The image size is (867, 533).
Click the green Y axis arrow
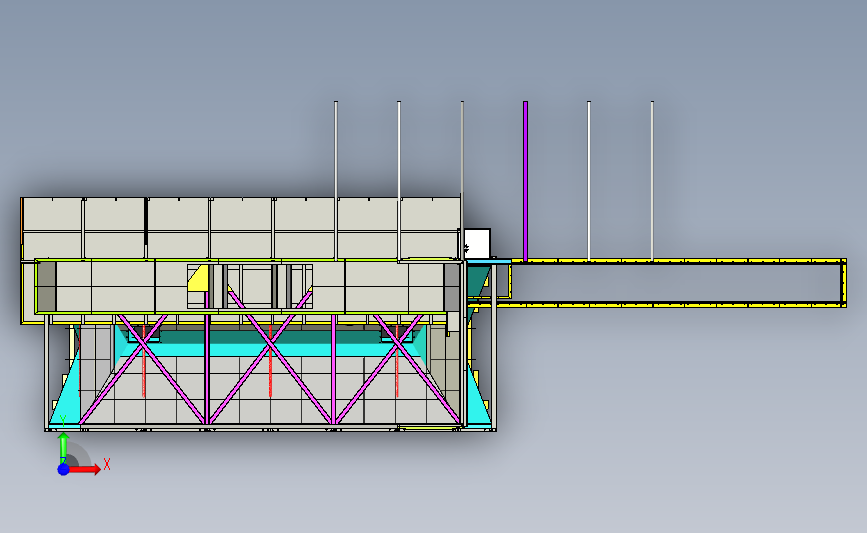click(64, 447)
